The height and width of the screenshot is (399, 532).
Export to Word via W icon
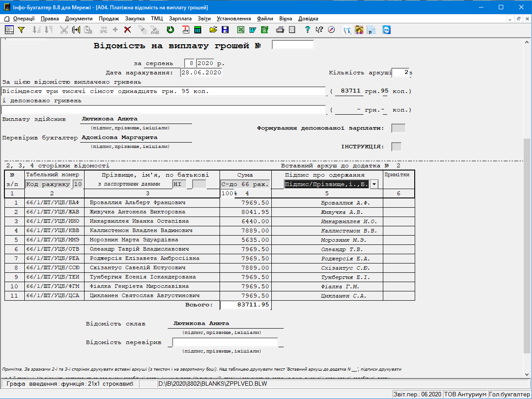coord(253,30)
